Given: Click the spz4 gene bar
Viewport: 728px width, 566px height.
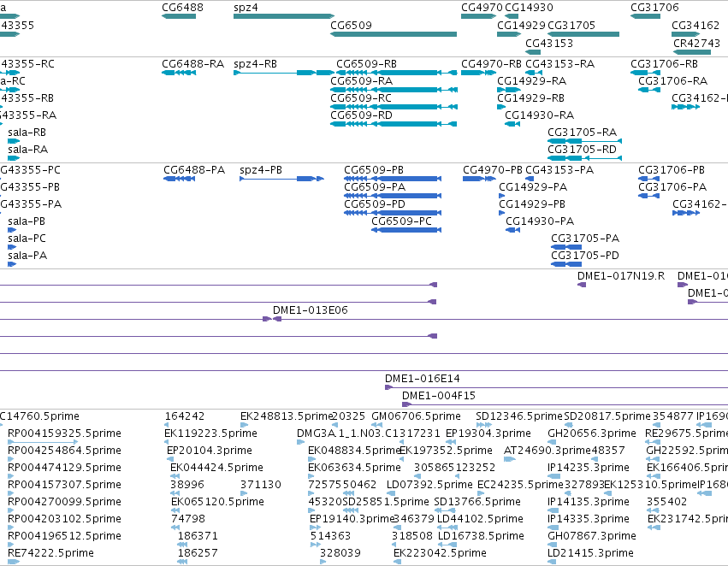Looking at the screenshot, I should pos(284,16).
